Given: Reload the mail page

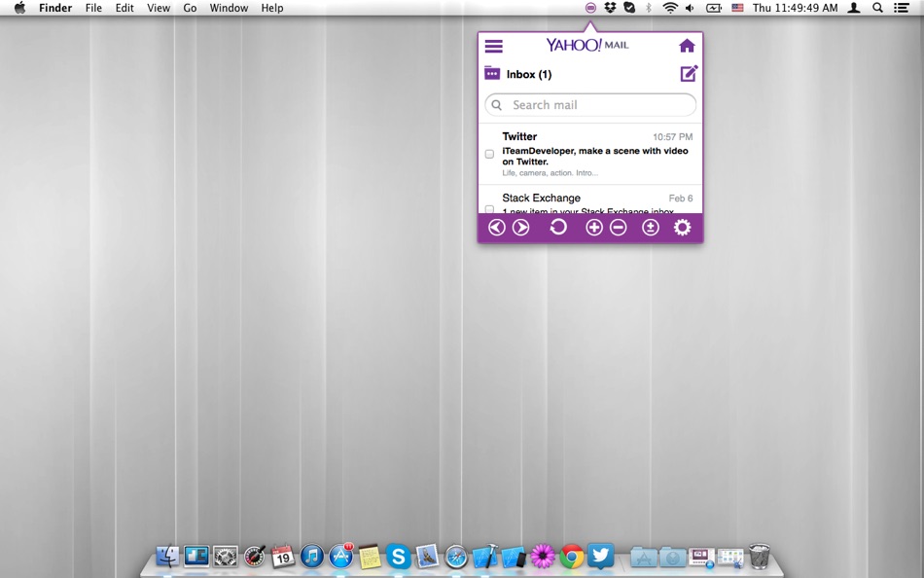Looking at the screenshot, I should pos(558,227).
